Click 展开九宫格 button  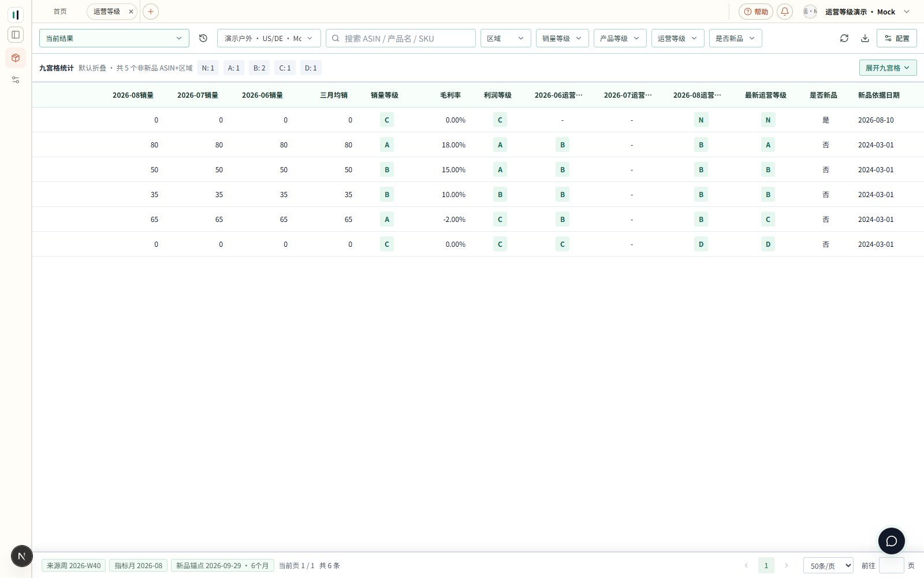click(x=888, y=68)
